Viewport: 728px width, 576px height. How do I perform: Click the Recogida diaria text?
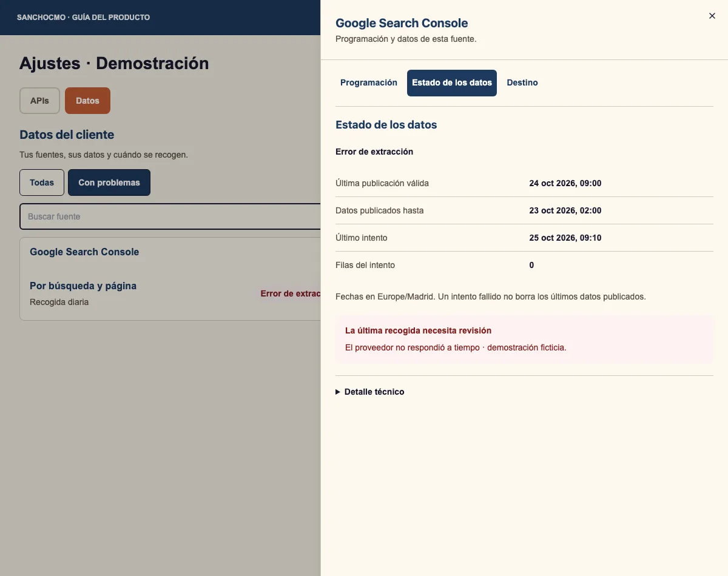pos(59,302)
